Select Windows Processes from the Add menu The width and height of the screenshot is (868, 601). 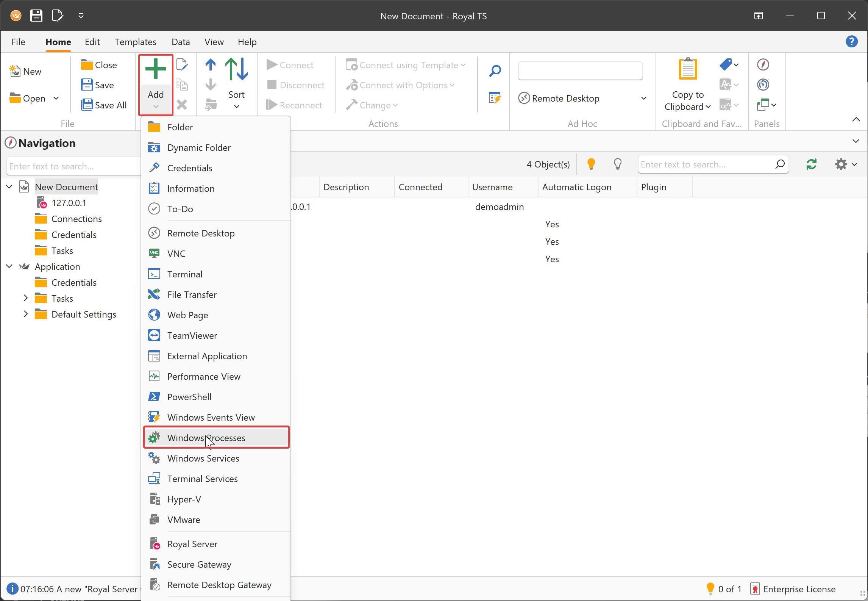coord(216,438)
